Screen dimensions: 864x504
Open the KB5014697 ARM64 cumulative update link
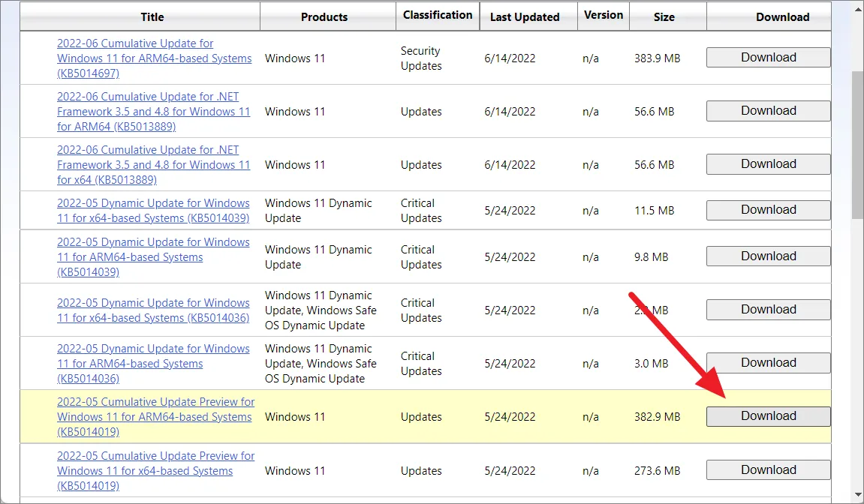pos(154,58)
